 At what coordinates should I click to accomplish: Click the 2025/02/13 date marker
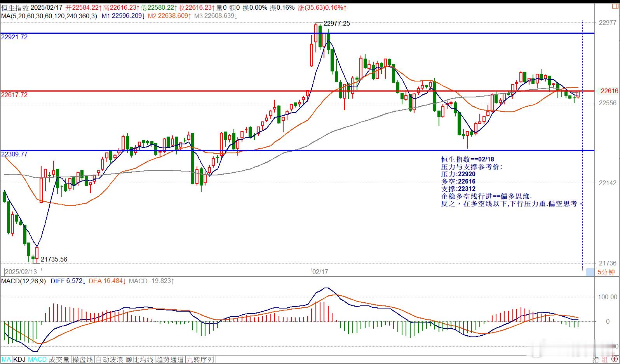coord(21,272)
